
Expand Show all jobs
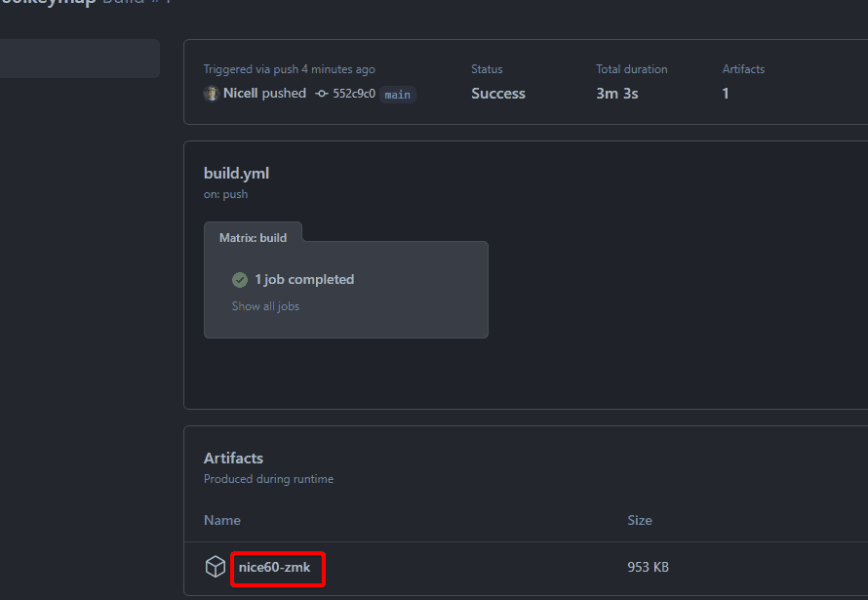click(265, 306)
